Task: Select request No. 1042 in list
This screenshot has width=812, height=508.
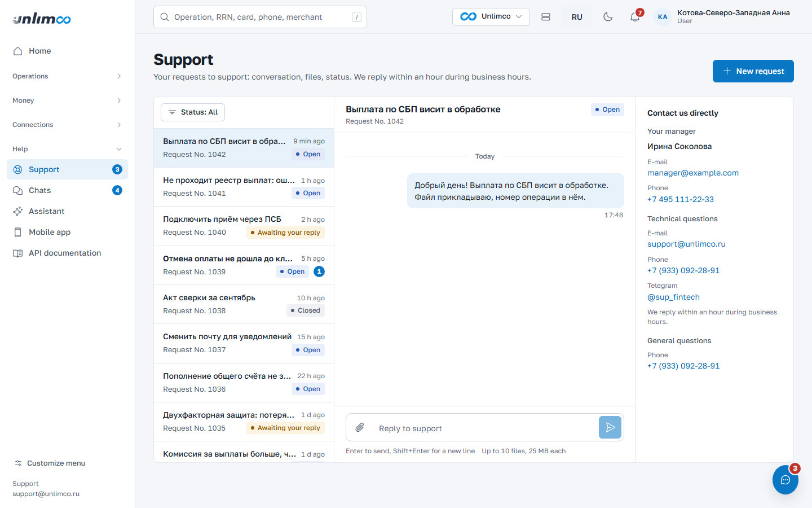Action: 244,148
